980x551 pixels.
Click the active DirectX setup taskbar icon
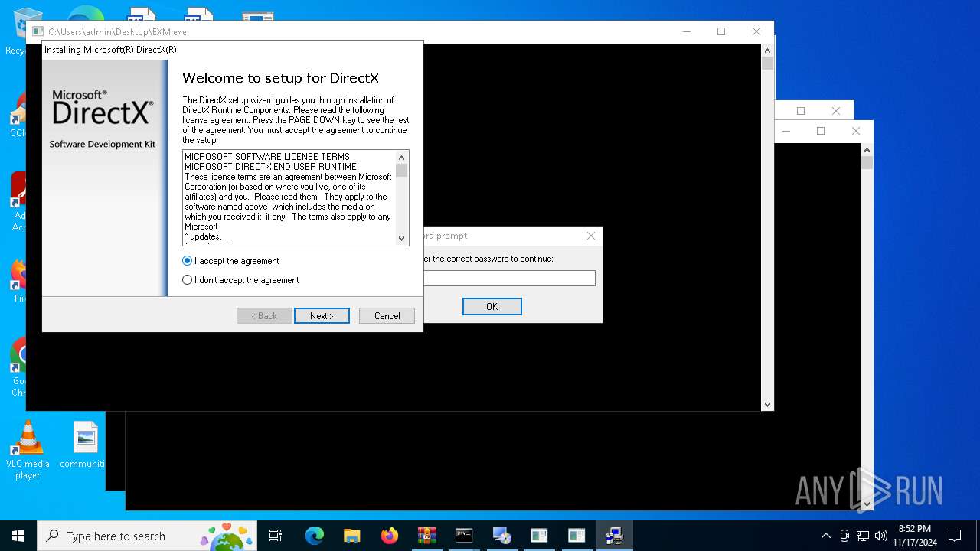coord(614,536)
